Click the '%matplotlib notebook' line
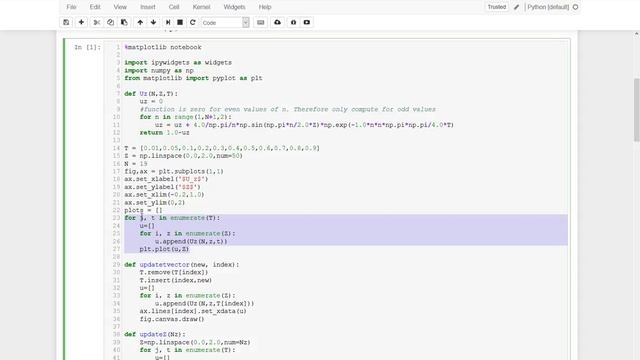Image resolution: width=640 pixels, height=360 pixels. tap(163, 47)
